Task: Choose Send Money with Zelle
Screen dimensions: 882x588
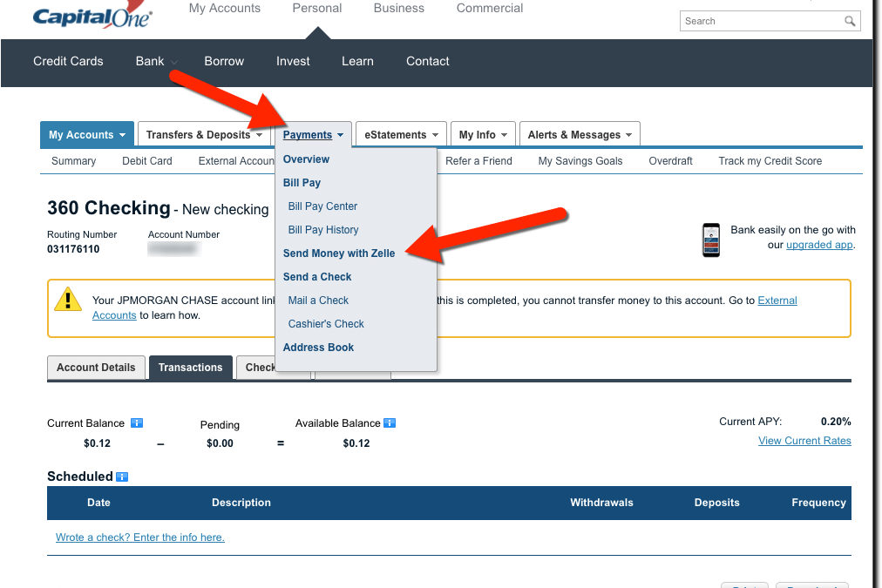Action: pyautogui.click(x=339, y=253)
